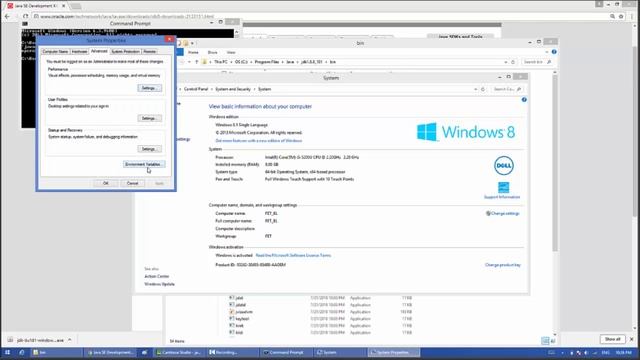This screenshot has height=360, width=640.
Task: Click Up arrow in bin Explorer navigation
Action: pyautogui.click(x=196, y=62)
